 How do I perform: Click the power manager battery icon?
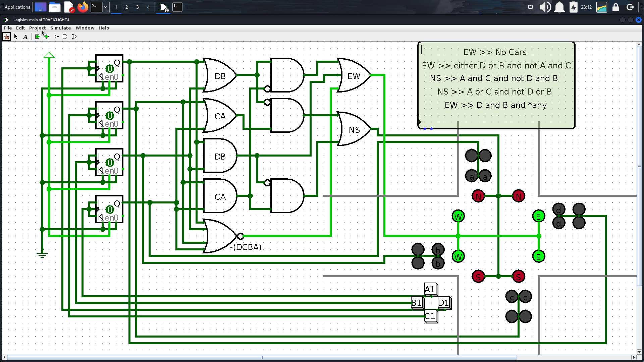pyautogui.click(x=573, y=7)
